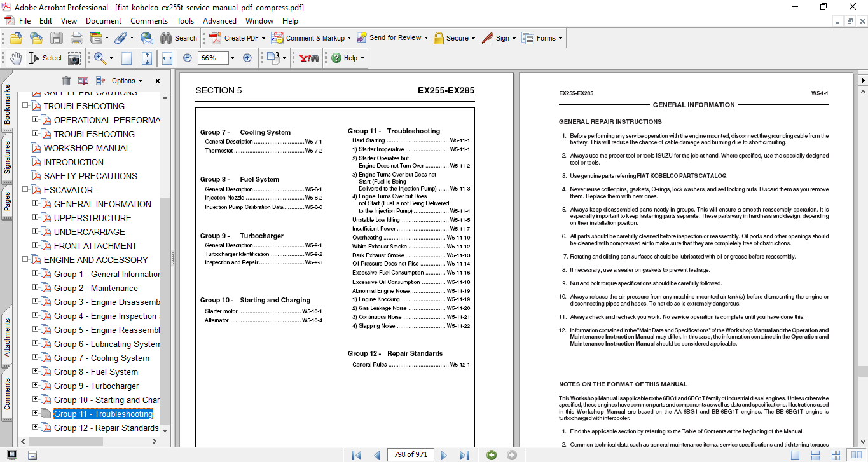The width and height of the screenshot is (868, 462).
Task: Activate the Snapshot camera tool
Action: [74, 58]
